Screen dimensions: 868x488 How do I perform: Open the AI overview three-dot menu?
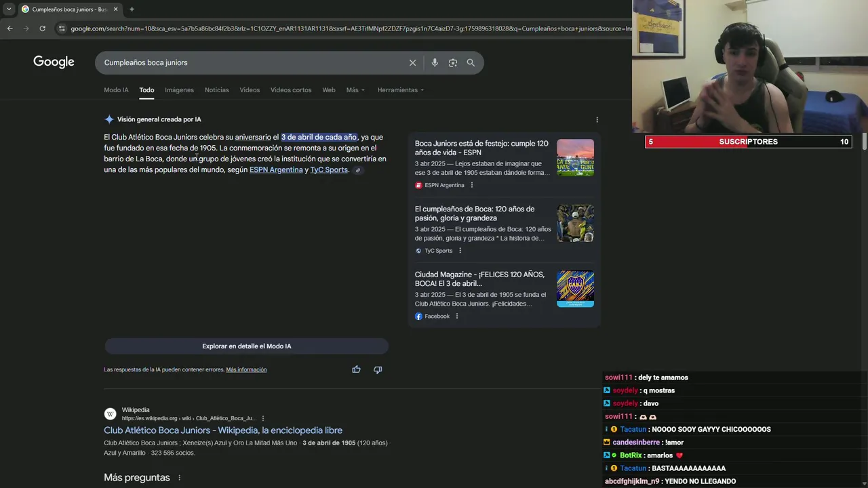click(x=597, y=119)
